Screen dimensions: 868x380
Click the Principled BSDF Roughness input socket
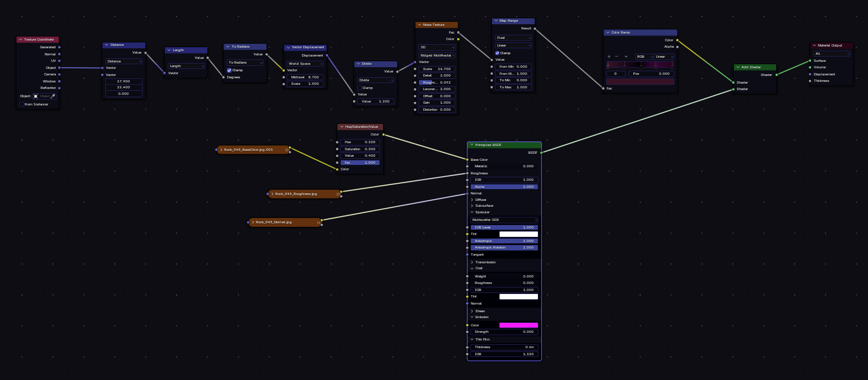(467, 173)
